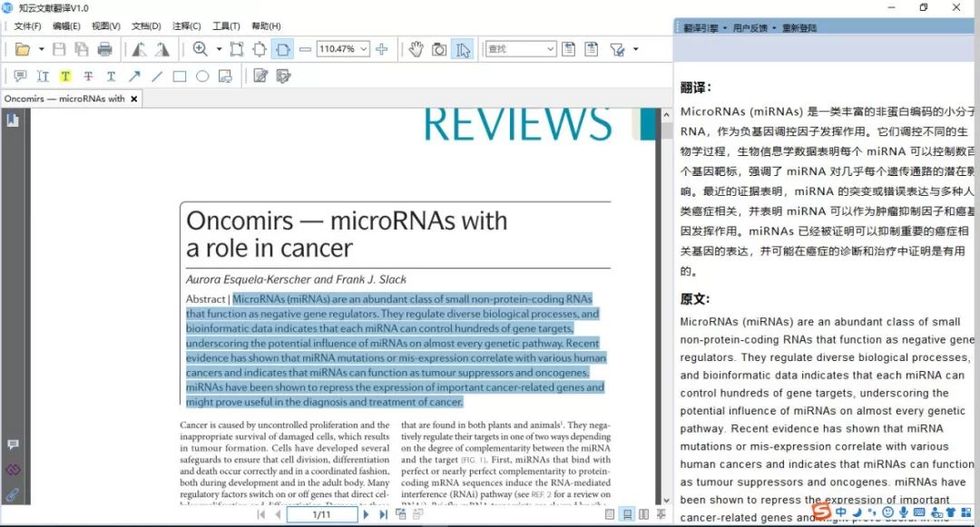980x527 pixels.
Task: Open the 用户反馈 dropdown menu
Action: click(754, 28)
